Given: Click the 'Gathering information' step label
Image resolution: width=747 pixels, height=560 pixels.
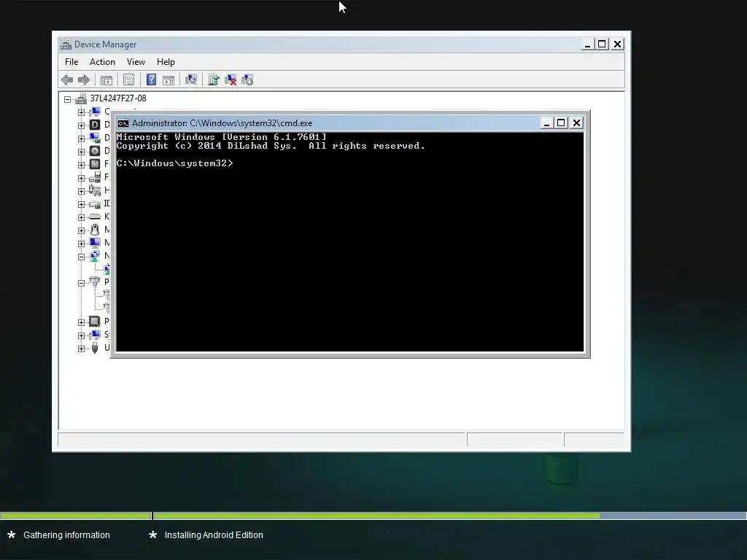Looking at the screenshot, I should point(66,534).
